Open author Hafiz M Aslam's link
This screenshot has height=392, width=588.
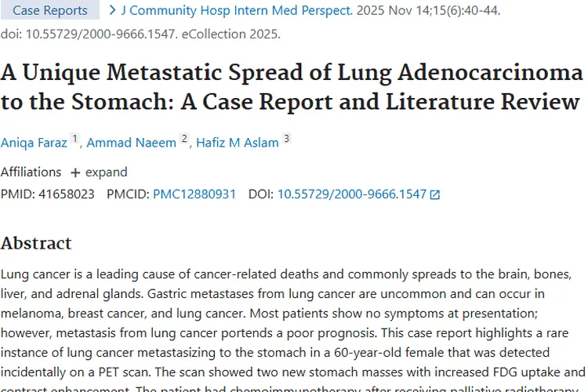(x=237, y=143)
